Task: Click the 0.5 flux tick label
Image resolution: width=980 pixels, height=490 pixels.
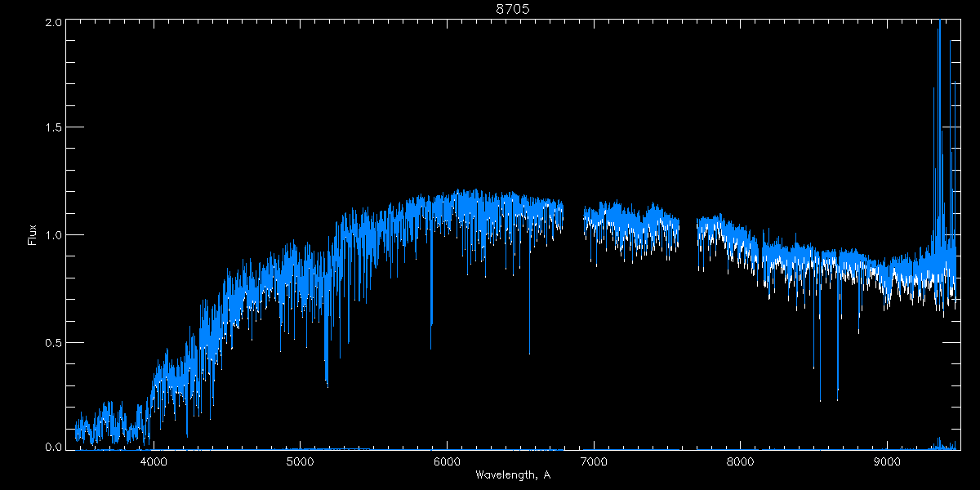Action: 51,342
